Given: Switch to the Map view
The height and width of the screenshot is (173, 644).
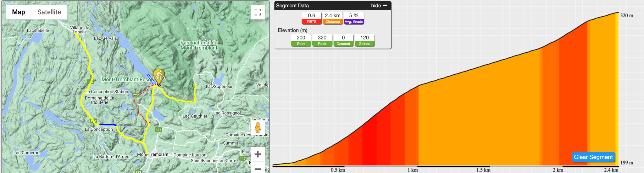Looking at the screenshot, I should point(19,12).
